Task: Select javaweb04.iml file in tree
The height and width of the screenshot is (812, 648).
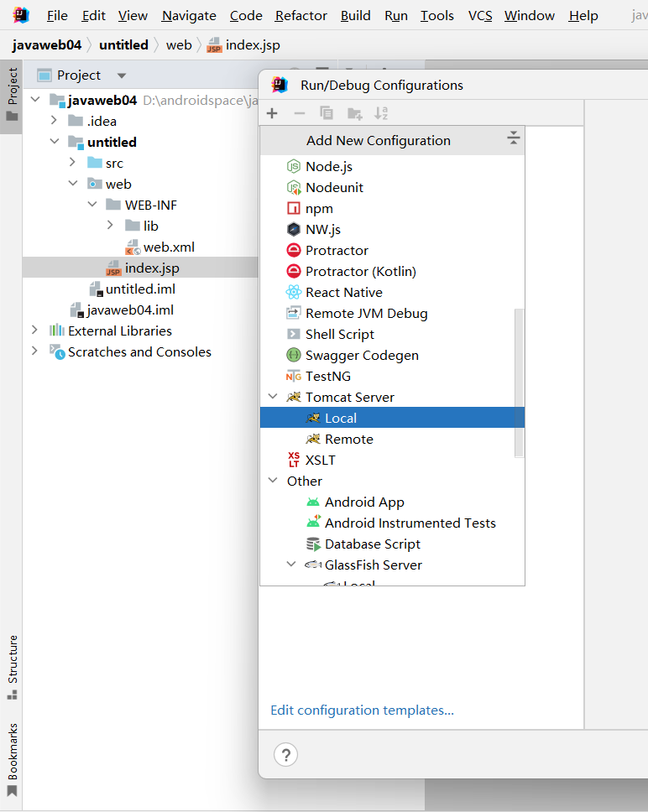Action: click(x=122, y=310)
